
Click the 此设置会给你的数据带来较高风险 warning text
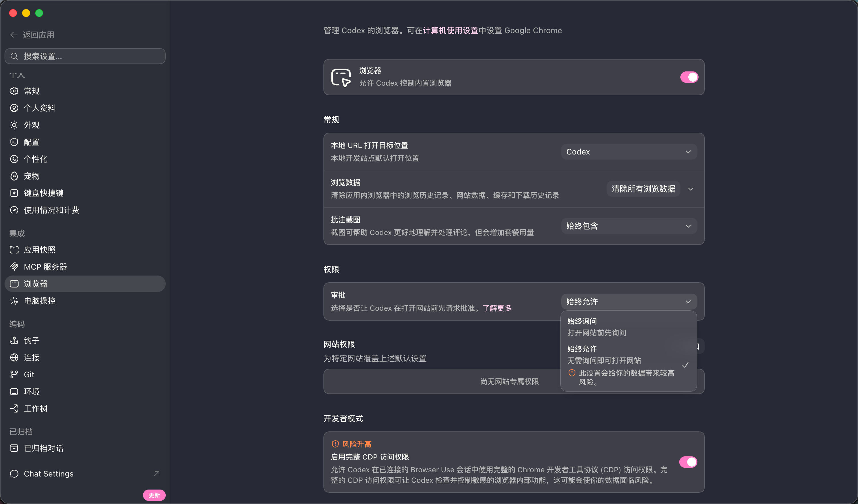pyautogui.click(x=626, y=378)
